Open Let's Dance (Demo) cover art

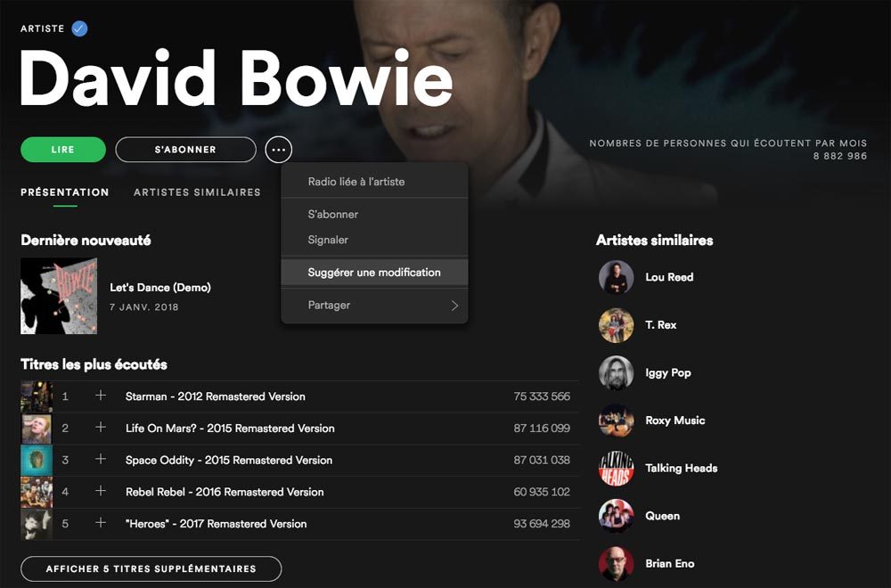[59, 296]
